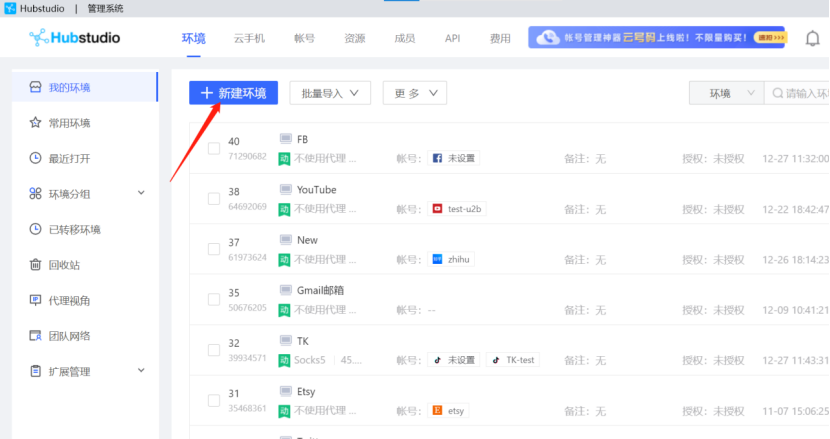The image size is (830, 439).
Task: Expand the 环境分组 chevron
Action: (x=141, y=193)
